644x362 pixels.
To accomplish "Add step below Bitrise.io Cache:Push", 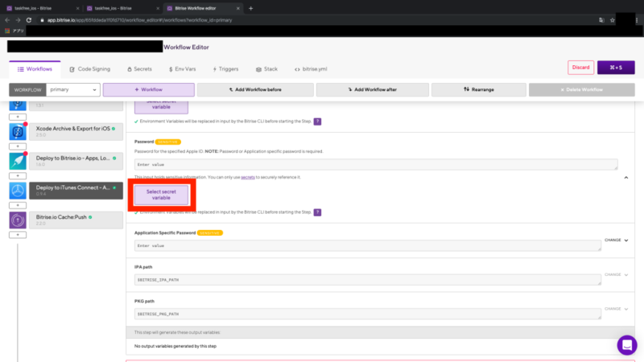I will 18,235.
